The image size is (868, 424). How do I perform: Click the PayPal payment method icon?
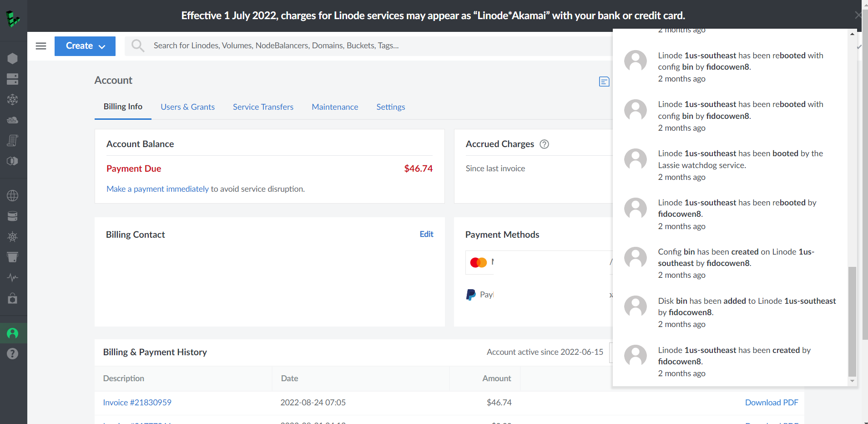tap(471, 295)
